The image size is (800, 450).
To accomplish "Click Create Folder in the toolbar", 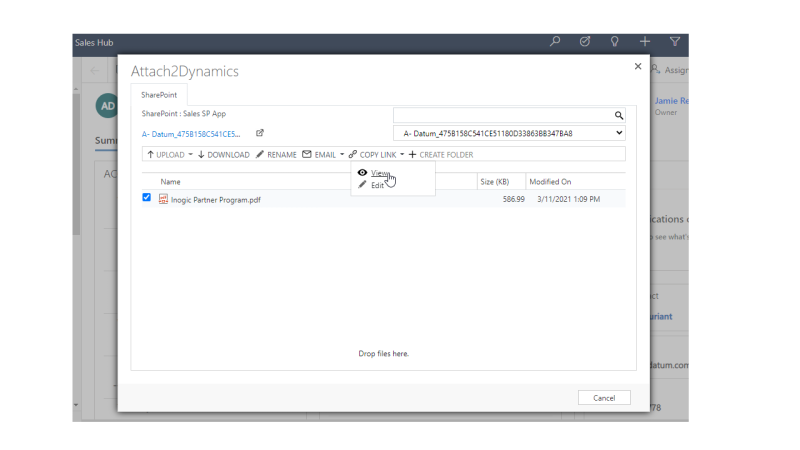I will [x=441, y=155].
